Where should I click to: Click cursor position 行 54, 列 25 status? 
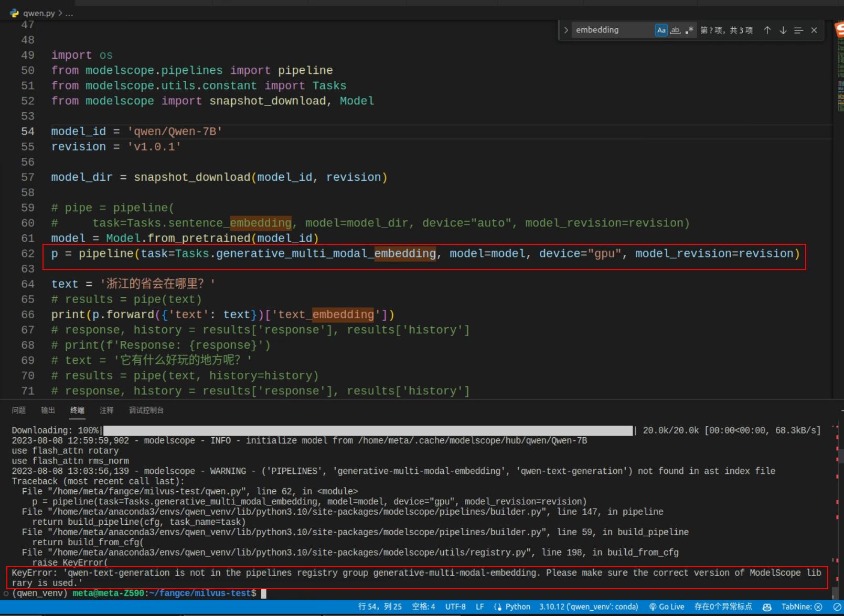[380, 607]
